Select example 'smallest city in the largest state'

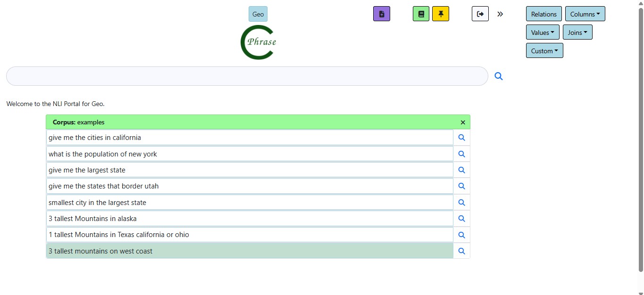pyautogui.click(x=250, y=203)
